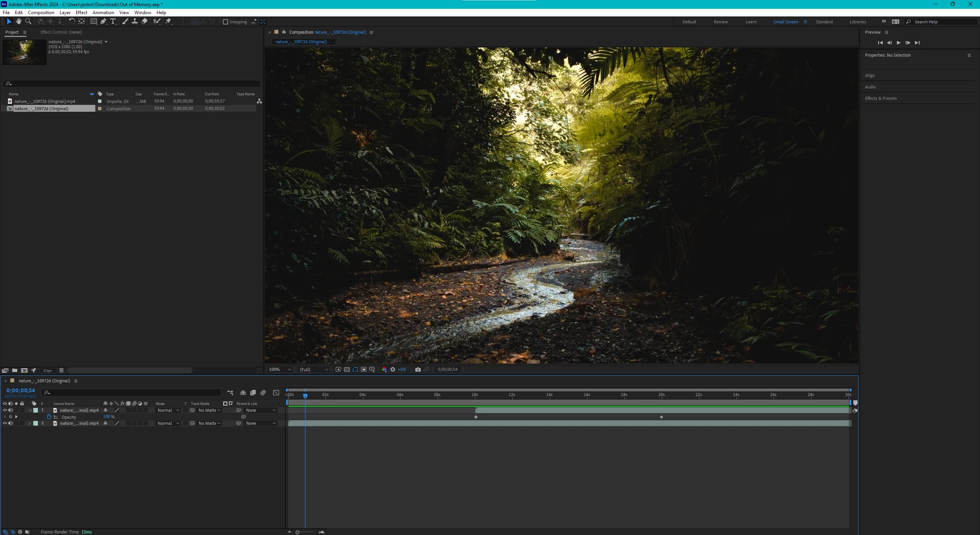Select the Hand tool
980x535 pixels.
(18, 21)
